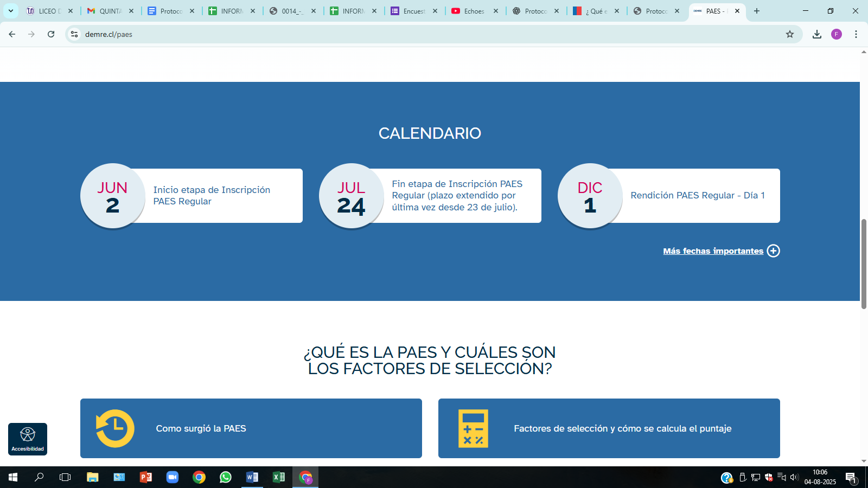Image resolution: width=868 pixels, height=488 pixels.
Task: Close the PAES tab
Action: (x=737, y=11)
